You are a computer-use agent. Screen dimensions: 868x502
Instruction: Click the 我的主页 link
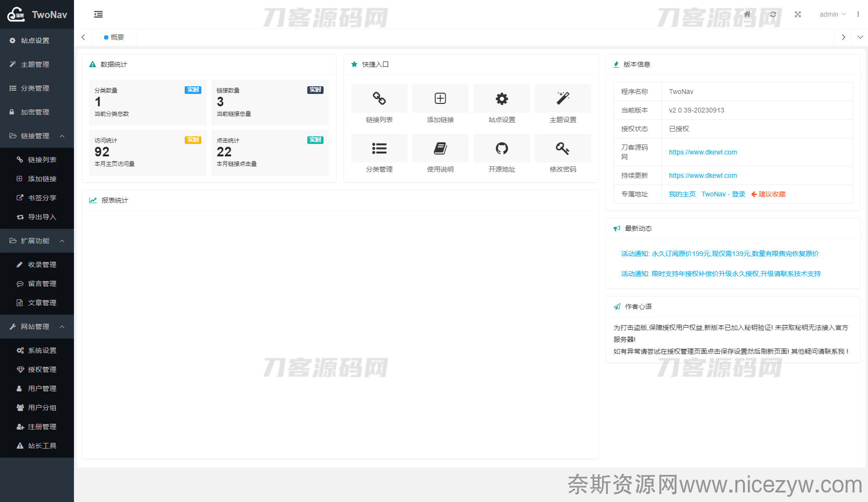pyautogui.click(x=682, y=194)
